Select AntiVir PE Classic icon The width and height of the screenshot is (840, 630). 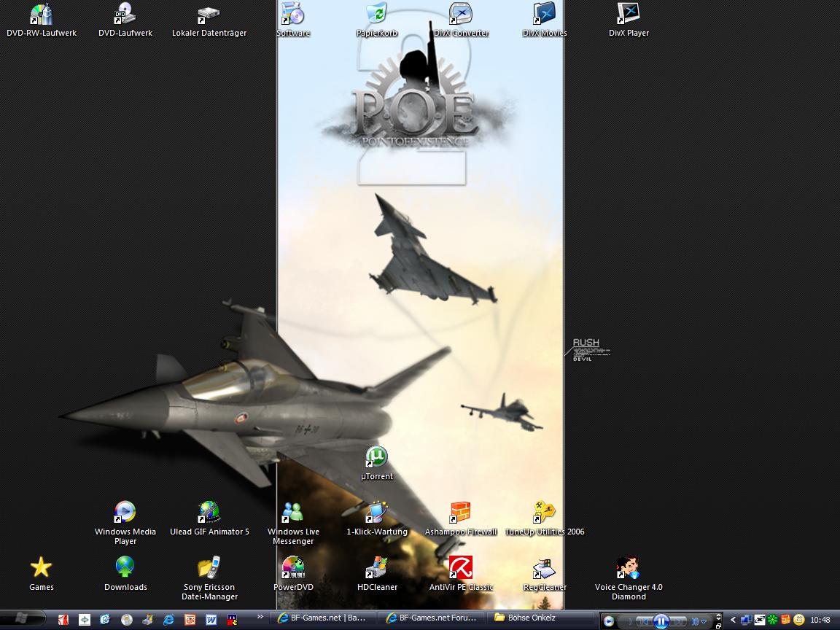461,575
